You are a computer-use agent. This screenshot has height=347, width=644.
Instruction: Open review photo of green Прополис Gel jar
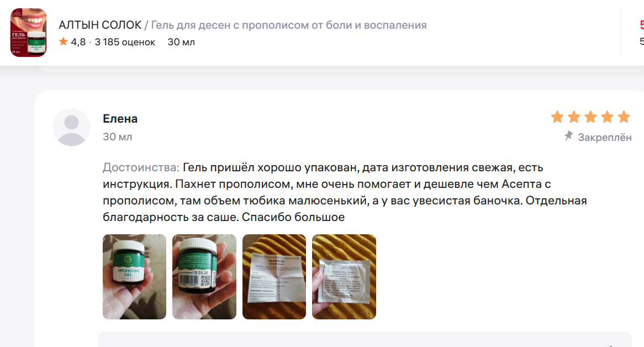134,277
